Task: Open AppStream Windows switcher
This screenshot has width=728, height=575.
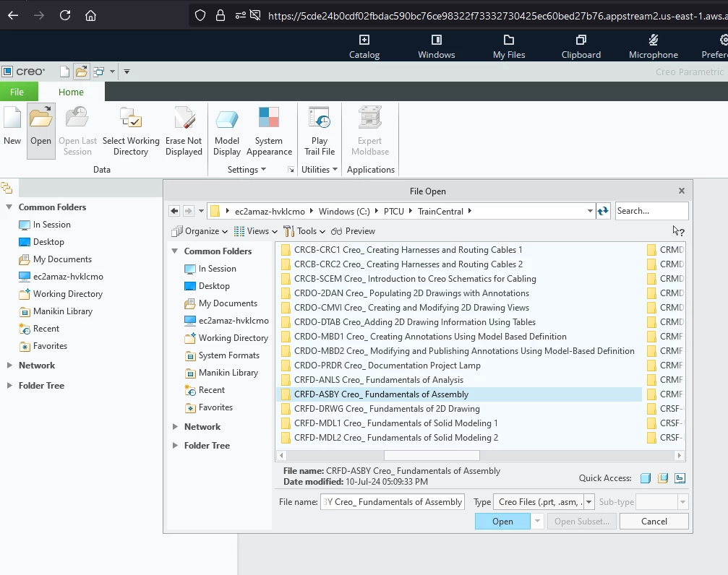Action: (437, 46)
